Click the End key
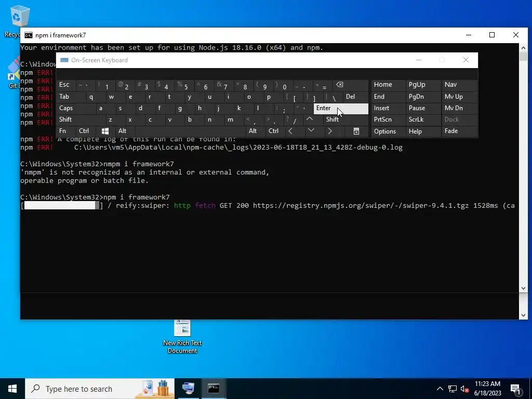The image size is (532, 399). point(388,97)
